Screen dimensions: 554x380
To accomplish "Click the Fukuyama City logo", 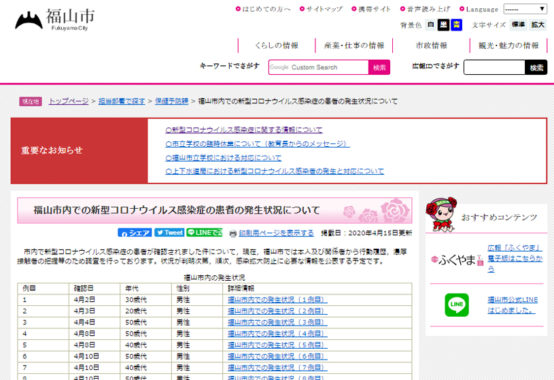I will [55, 20].
